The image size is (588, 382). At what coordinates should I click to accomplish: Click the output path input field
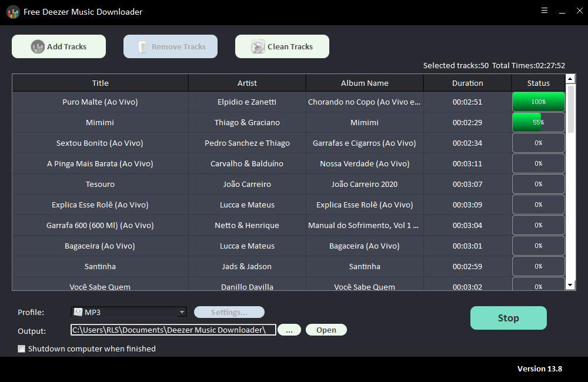click(173, 330)
